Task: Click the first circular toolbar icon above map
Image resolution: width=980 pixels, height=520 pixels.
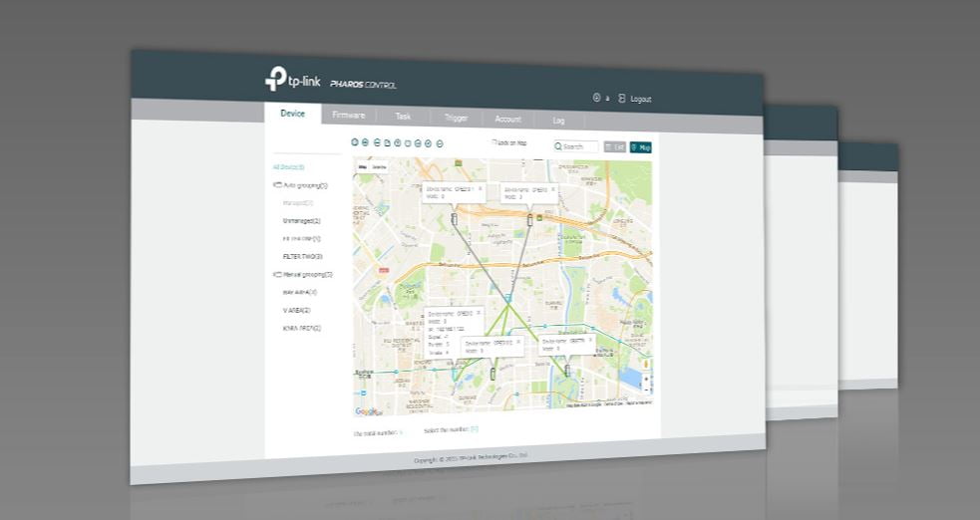Action: tap(355, 142)
